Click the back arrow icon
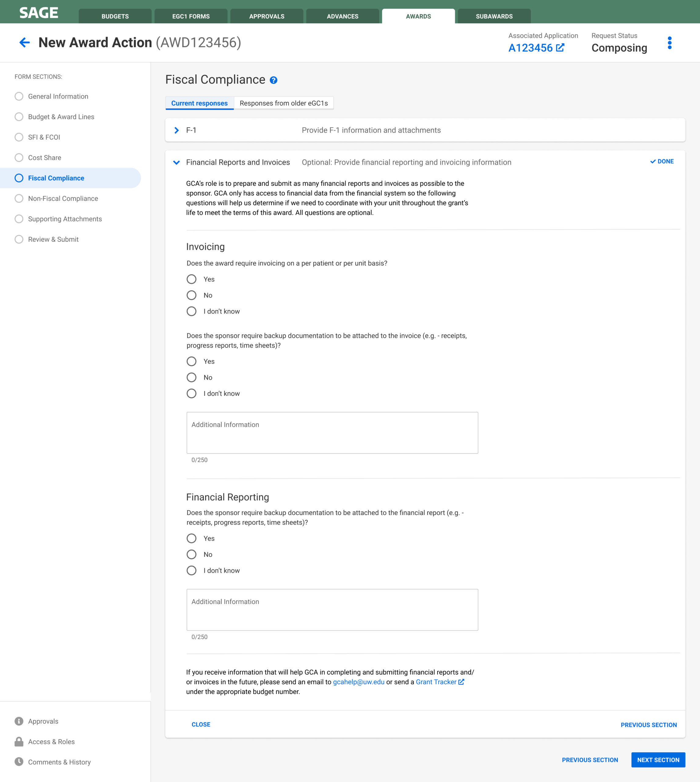 click(x=24, y=42)
